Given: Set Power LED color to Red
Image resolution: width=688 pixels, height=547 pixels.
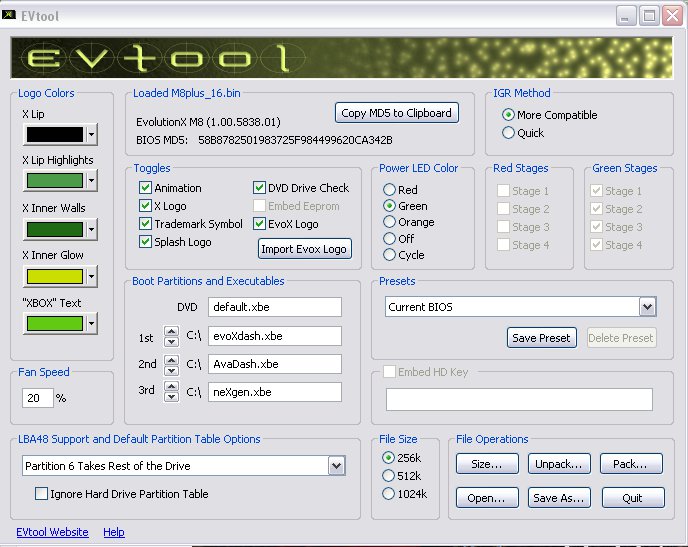Looking at the screenshot, I should [x=389, y=189].
